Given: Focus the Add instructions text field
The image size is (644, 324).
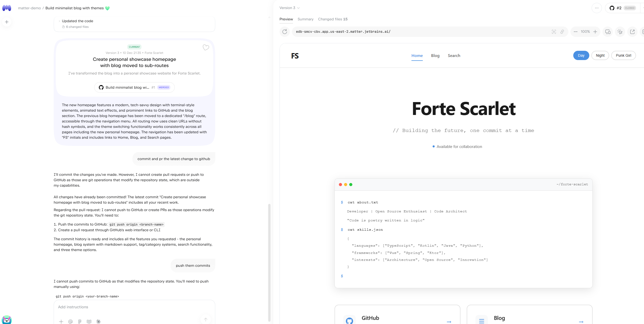Looking at the screenshot, I should point(134,307).
